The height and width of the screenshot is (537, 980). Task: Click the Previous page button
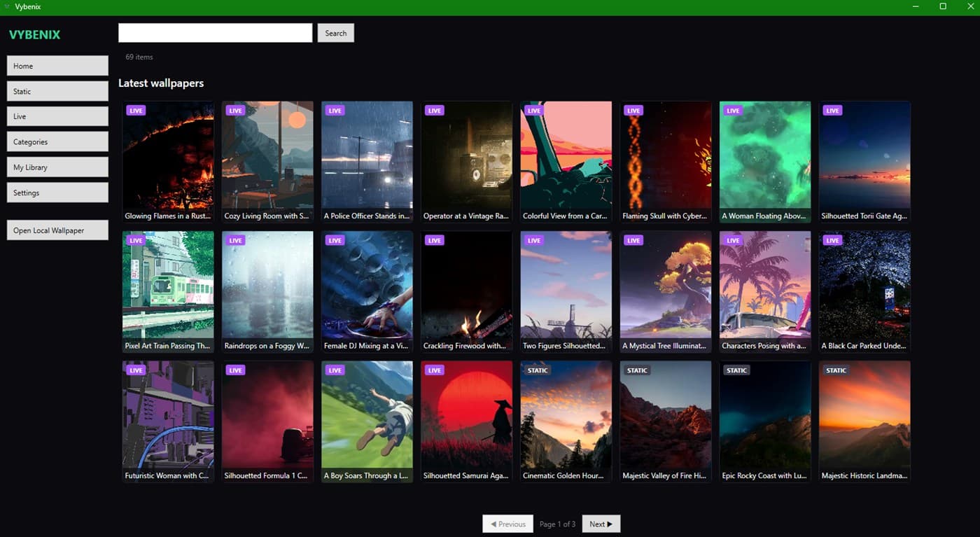tap(508, 524)
